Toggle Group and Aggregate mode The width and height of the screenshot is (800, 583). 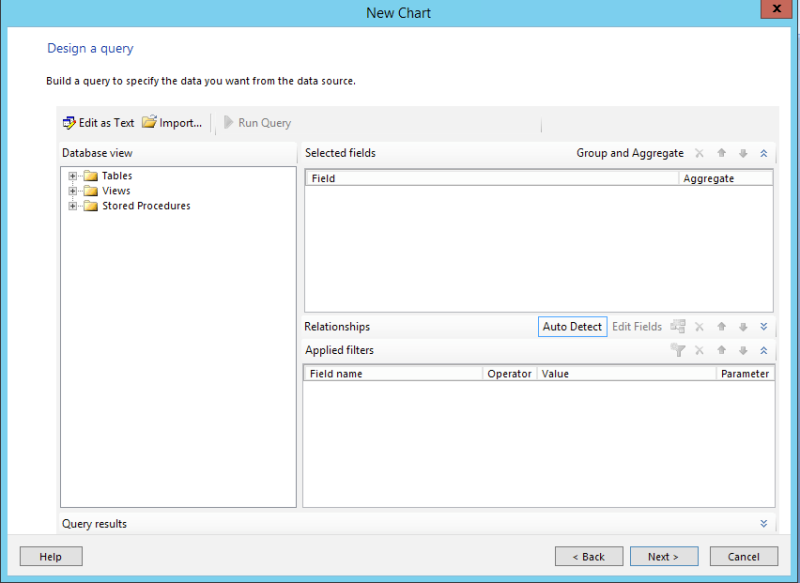pos(630,153)
